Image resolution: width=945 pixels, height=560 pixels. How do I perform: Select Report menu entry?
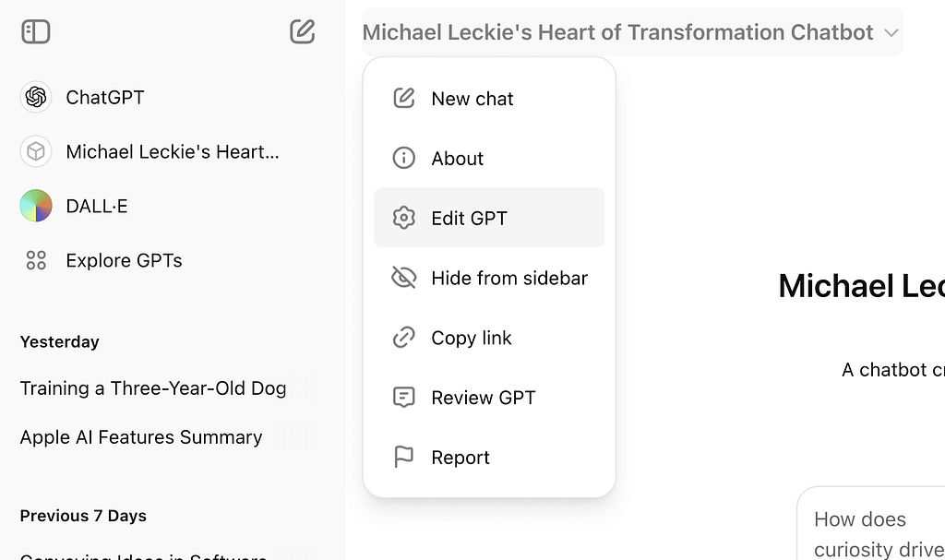point(489,457)
